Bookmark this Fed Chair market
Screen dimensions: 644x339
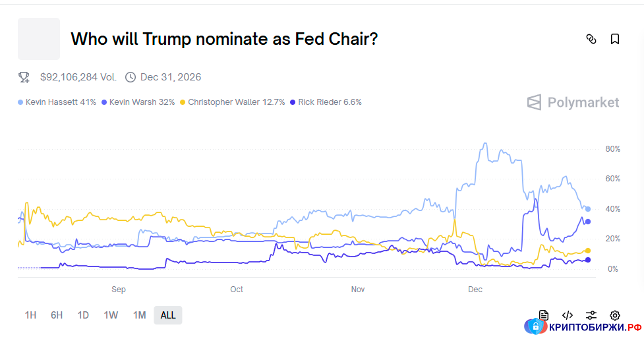[615, 39]
